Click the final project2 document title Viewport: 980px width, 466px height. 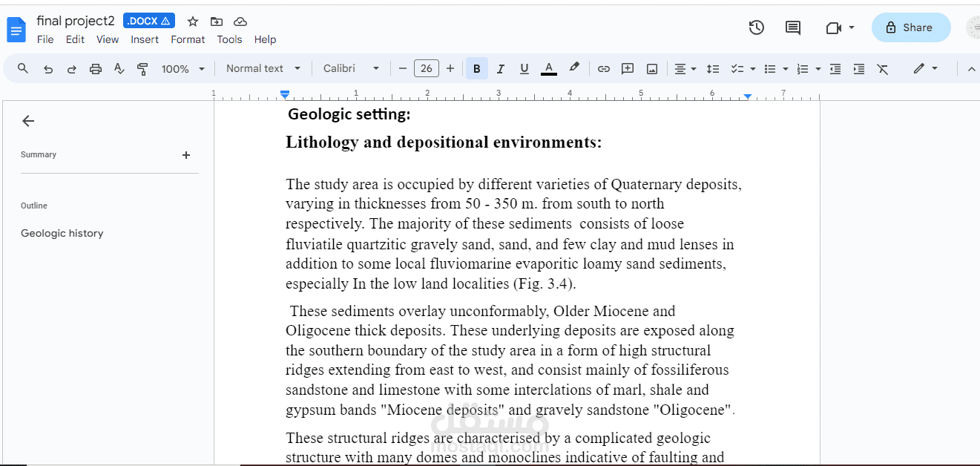tap(76, 22)
